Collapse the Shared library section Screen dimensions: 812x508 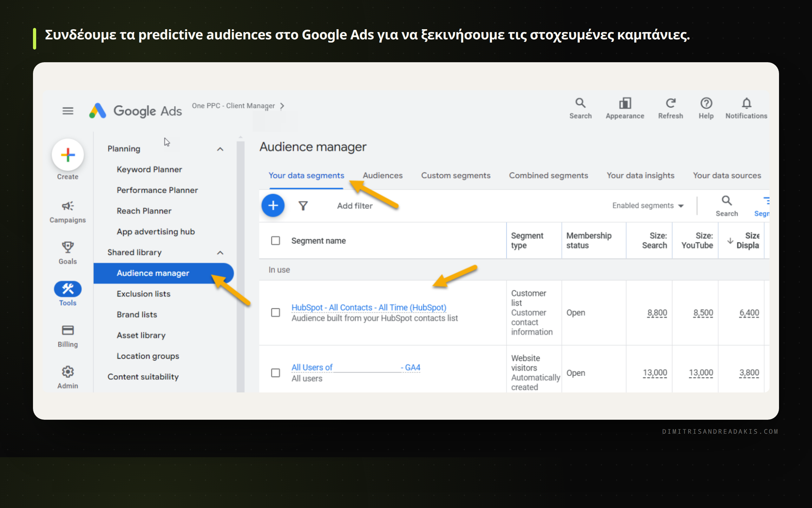(x=220, y=252)
